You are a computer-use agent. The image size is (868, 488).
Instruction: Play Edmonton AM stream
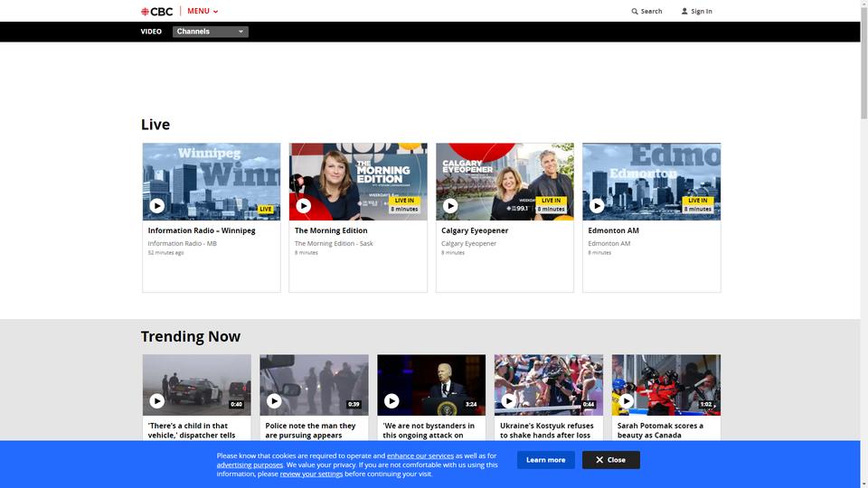(597, 206)
